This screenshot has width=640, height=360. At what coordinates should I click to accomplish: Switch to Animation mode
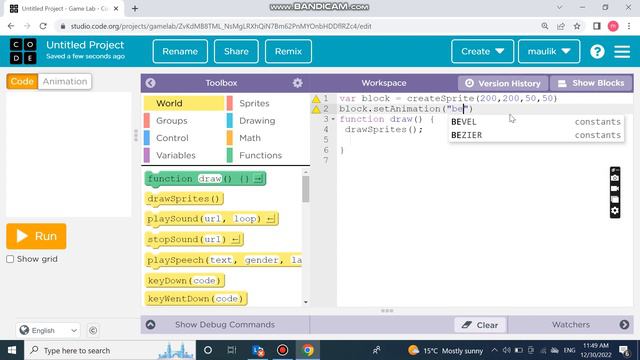(x=65, y=81)
